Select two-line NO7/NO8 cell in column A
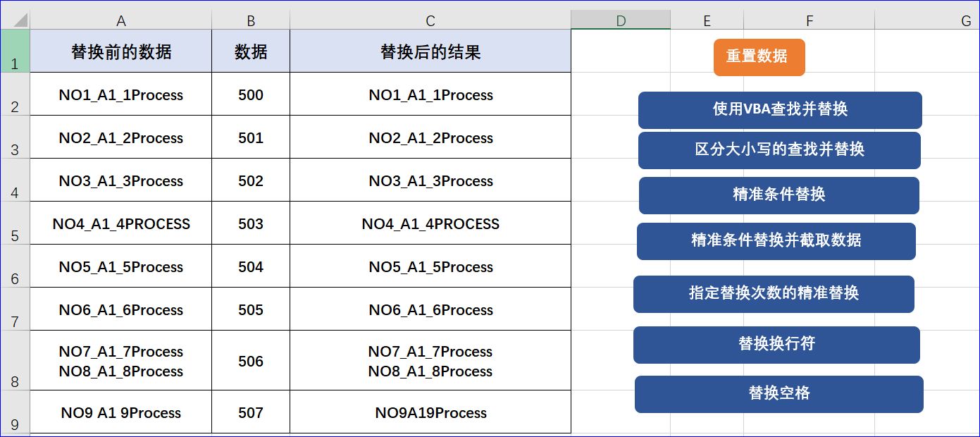980x437 pixels. (121, 360)
